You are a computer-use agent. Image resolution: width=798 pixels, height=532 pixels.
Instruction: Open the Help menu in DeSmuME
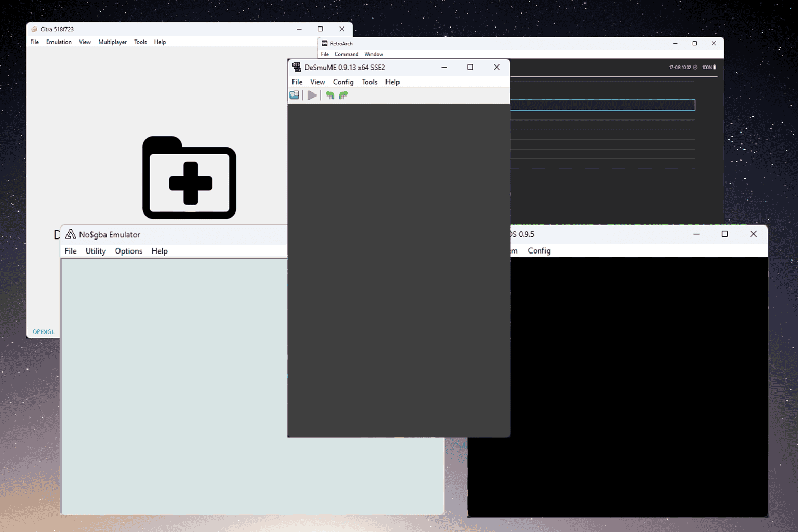(x=392, y=82)
